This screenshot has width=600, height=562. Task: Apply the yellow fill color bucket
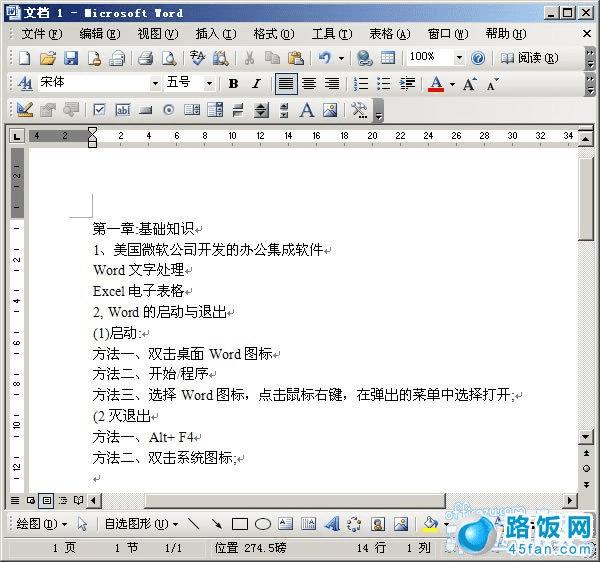pos(430,524)
